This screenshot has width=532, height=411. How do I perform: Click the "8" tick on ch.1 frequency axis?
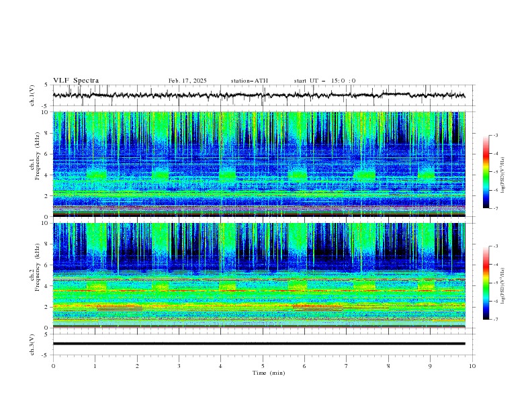point(47,133)
